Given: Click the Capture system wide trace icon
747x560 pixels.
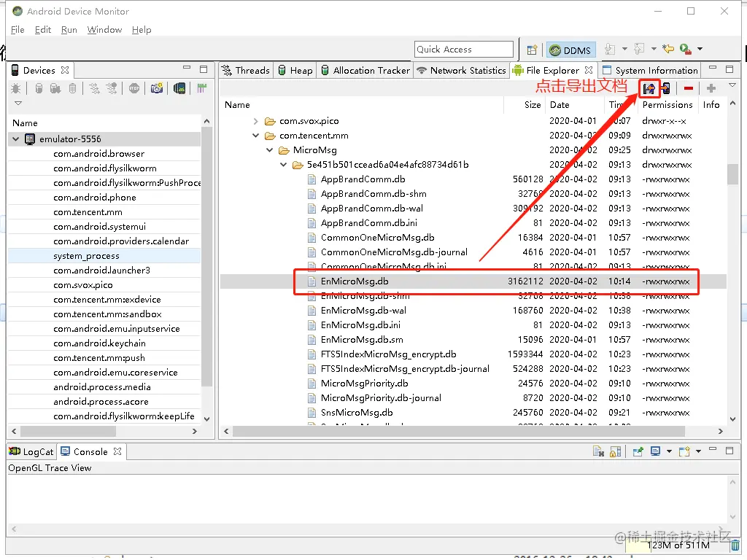Looking at the screenshot, I should [x=202, y=88].
